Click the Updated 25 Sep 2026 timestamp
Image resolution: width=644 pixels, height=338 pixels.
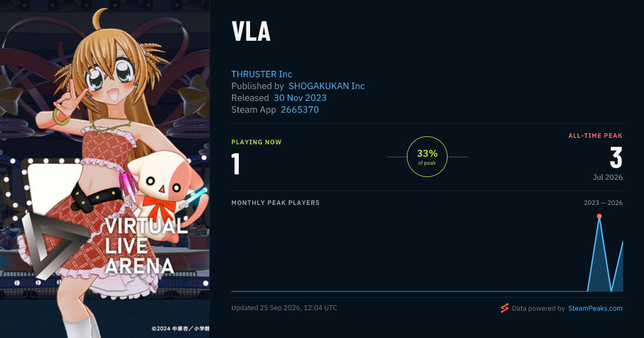click(x=284, y=308)
